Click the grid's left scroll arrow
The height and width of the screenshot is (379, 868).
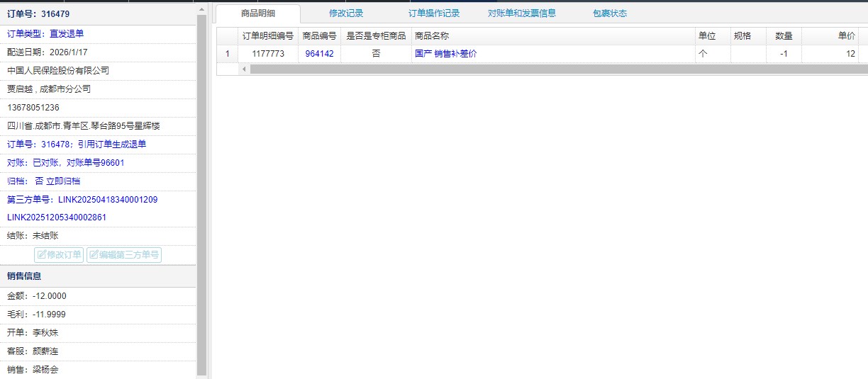[x=244, y=69]
